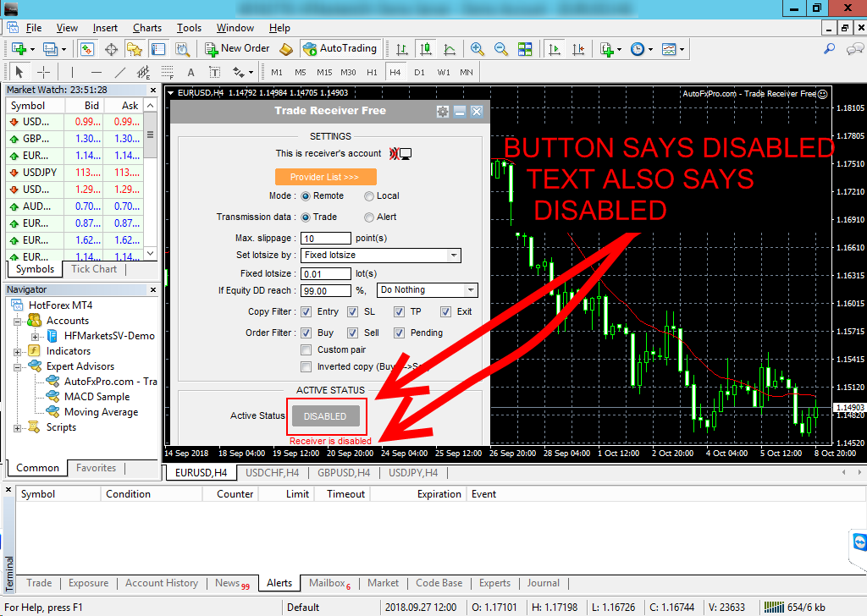Image resolution: width=867 pixels, height=616 pixels.
Task: Toggle the Exit copy filter checkbox
Action: [445, 311]
